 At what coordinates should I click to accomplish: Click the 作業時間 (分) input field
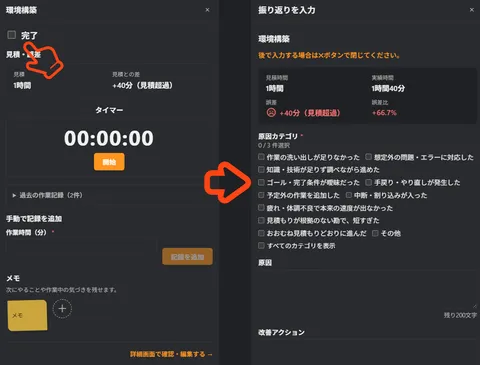pos(81,247)
